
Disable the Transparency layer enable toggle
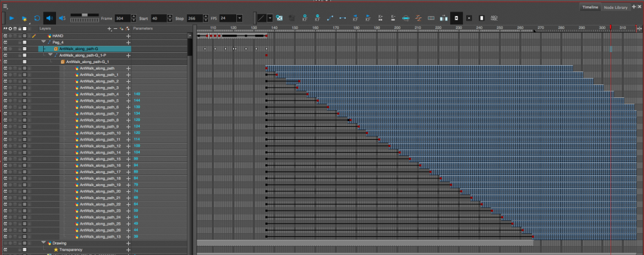pos(6,249)
